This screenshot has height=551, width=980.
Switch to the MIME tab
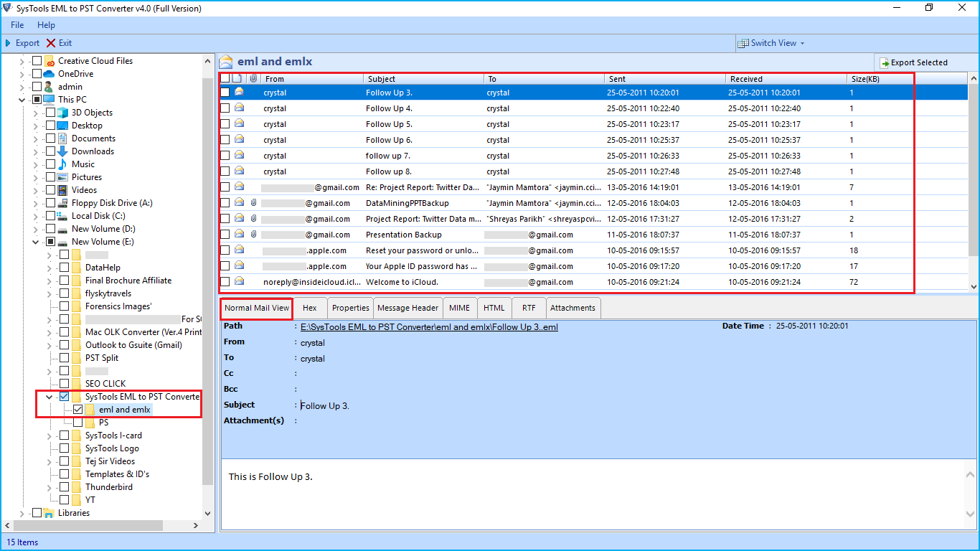coord(460,308)
